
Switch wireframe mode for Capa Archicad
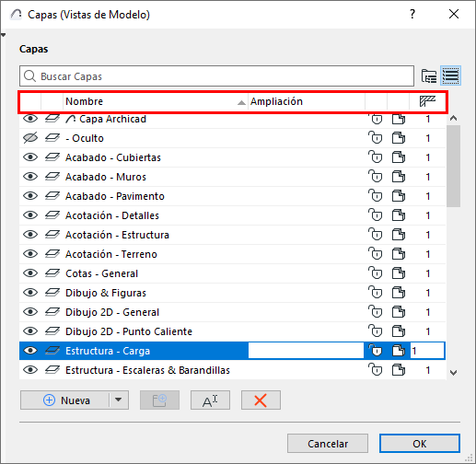click(52, 119)
